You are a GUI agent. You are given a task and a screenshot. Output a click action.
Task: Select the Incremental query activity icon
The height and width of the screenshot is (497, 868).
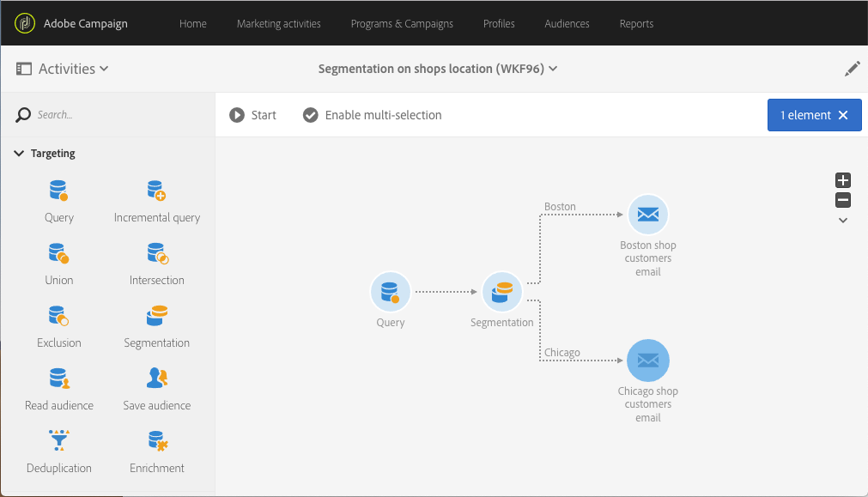[156, 191]
